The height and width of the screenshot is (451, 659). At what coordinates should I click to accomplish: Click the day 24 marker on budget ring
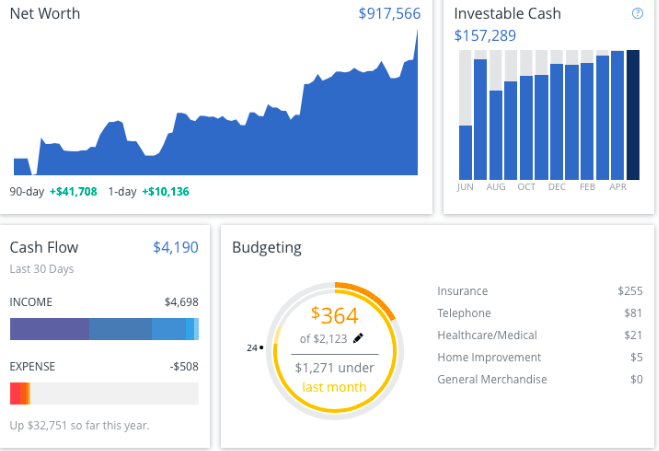click(x=255, y=348)
